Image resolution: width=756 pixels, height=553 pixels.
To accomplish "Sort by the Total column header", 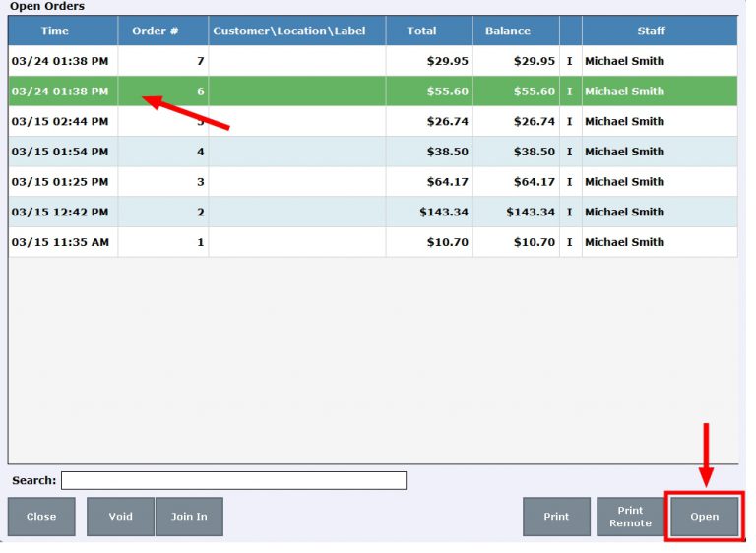I will (429, 31).
